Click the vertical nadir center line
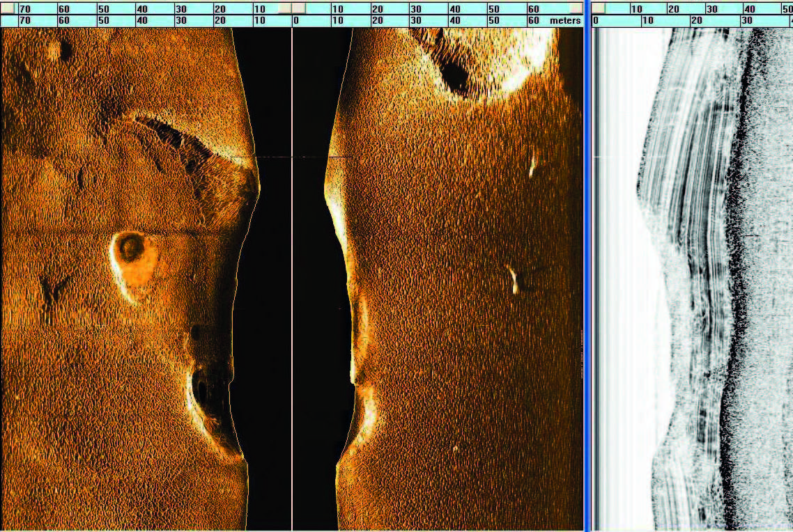This screenshot has height=532, width=793. [x=291, y=279]
